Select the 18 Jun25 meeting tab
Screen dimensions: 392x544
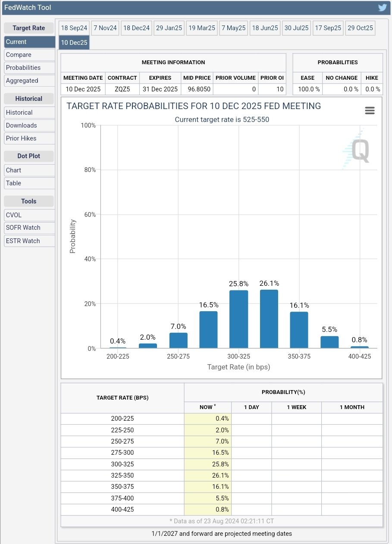coord(265,28)
